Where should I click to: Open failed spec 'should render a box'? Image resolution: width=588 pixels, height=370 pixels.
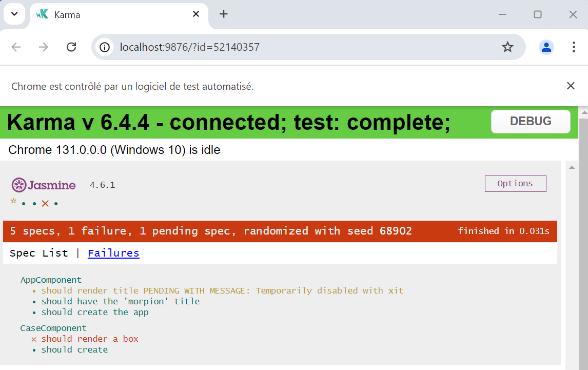coord(90,339)
